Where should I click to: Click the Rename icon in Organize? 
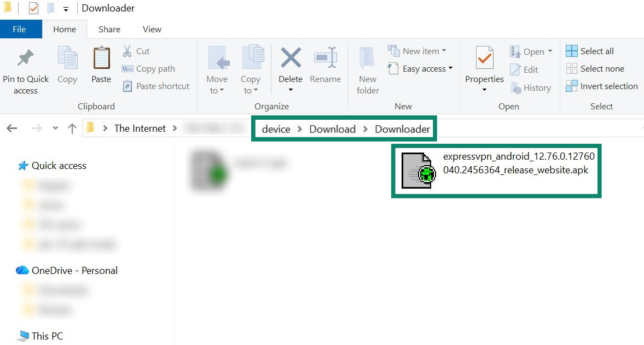(326, 57)
